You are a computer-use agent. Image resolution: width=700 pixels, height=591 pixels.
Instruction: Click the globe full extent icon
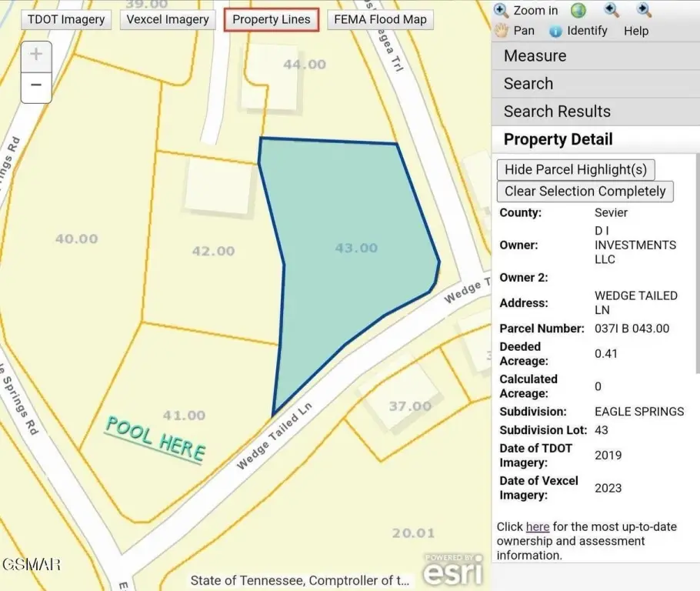tap(578, 10)
